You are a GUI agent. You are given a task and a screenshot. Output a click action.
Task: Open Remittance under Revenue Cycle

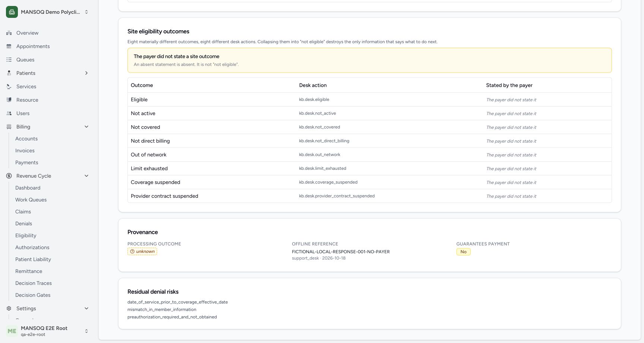(x=29, y=271)
